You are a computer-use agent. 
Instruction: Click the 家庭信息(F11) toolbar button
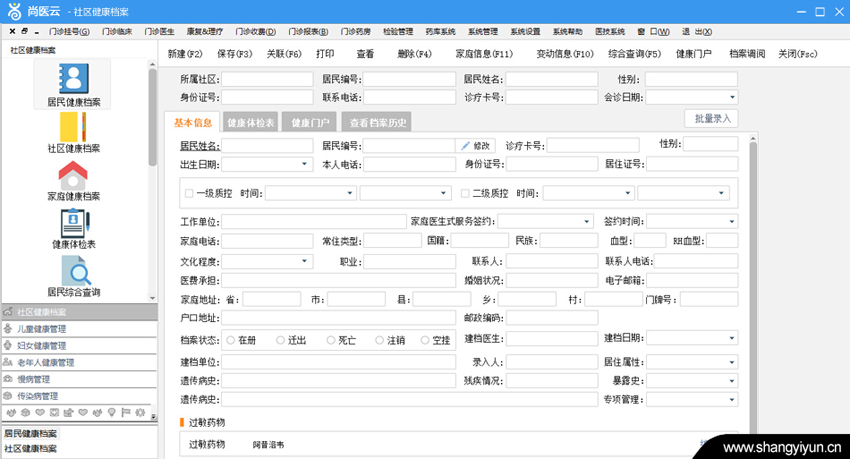point(484,54)
